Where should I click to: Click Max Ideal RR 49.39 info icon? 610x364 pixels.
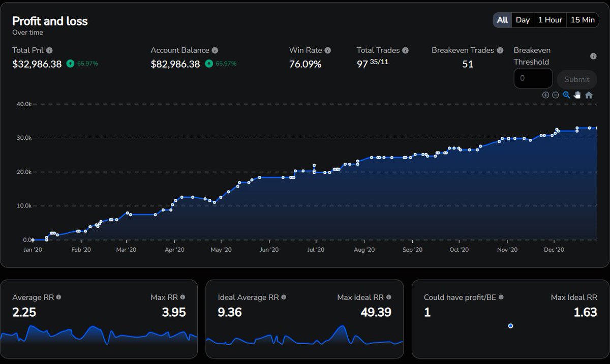(x=389, y=297)
